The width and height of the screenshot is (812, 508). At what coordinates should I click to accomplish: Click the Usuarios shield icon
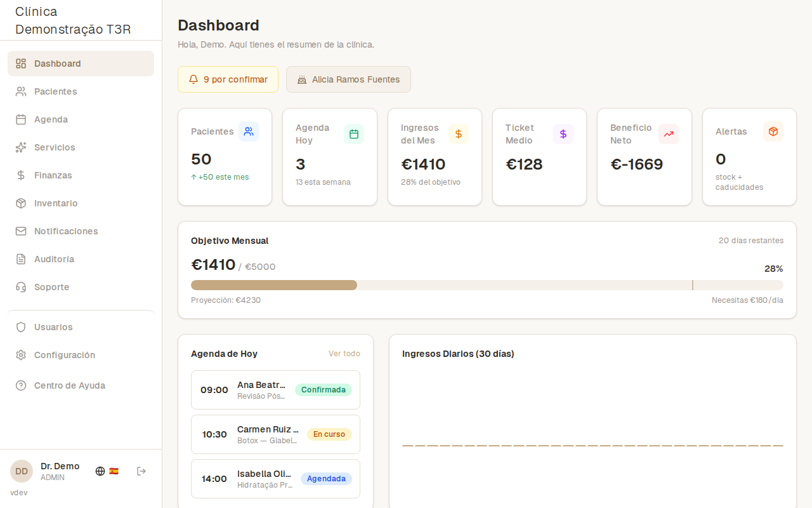click(20, 327)
